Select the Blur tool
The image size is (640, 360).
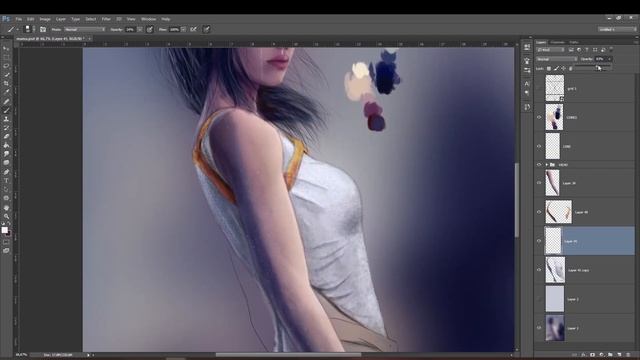6,154
